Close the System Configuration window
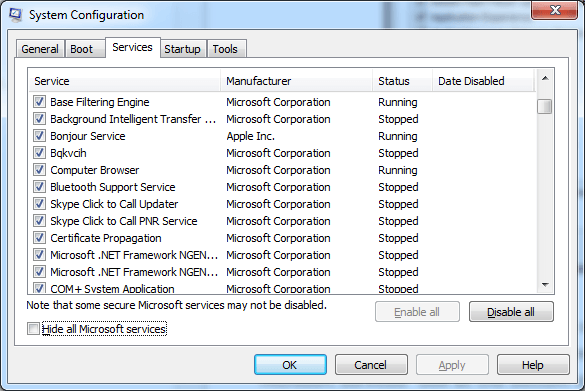This screenshot has width=585, height=391. click(x=555, y=10)
